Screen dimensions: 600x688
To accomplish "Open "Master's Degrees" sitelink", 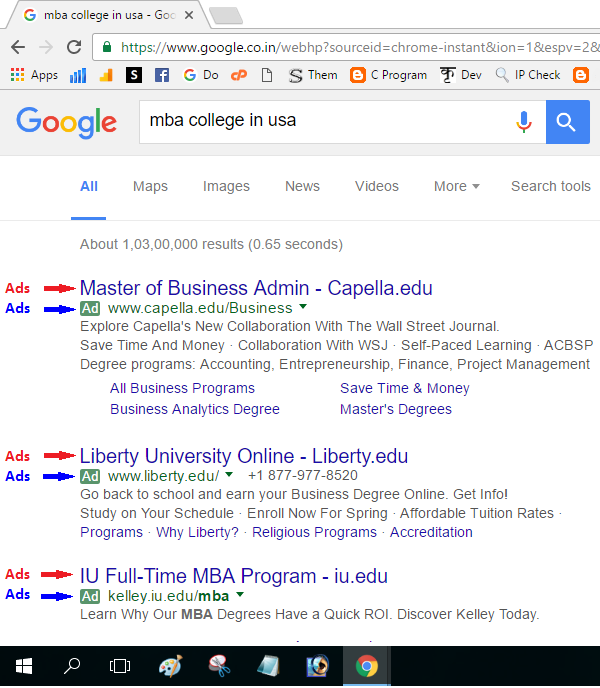I will (396, 409).
